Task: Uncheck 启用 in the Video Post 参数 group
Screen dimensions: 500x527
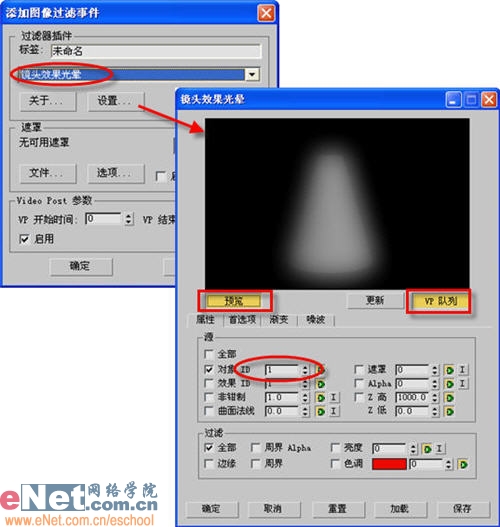Action: [24, 239]
